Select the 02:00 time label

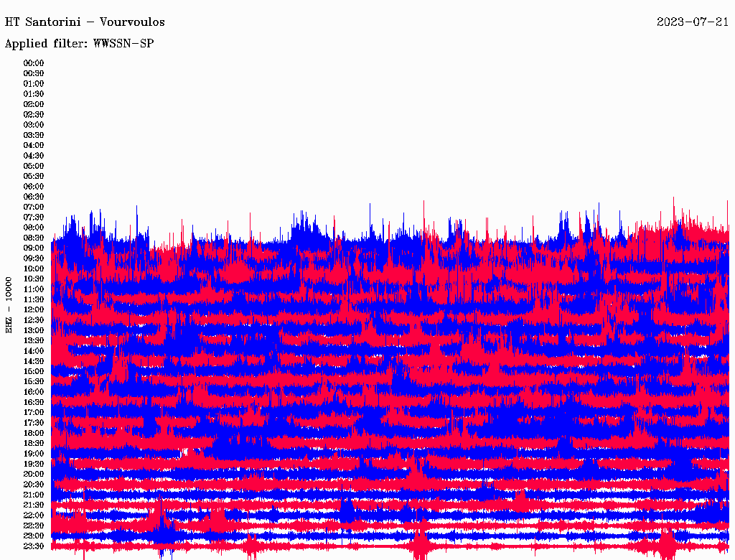click(34, 105)
